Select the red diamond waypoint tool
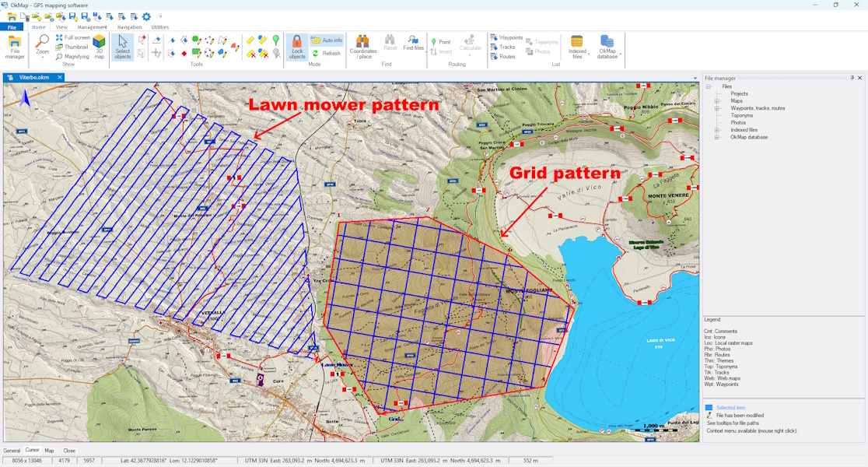This screenshot has height=467, width=868. [x=184, y=53]
